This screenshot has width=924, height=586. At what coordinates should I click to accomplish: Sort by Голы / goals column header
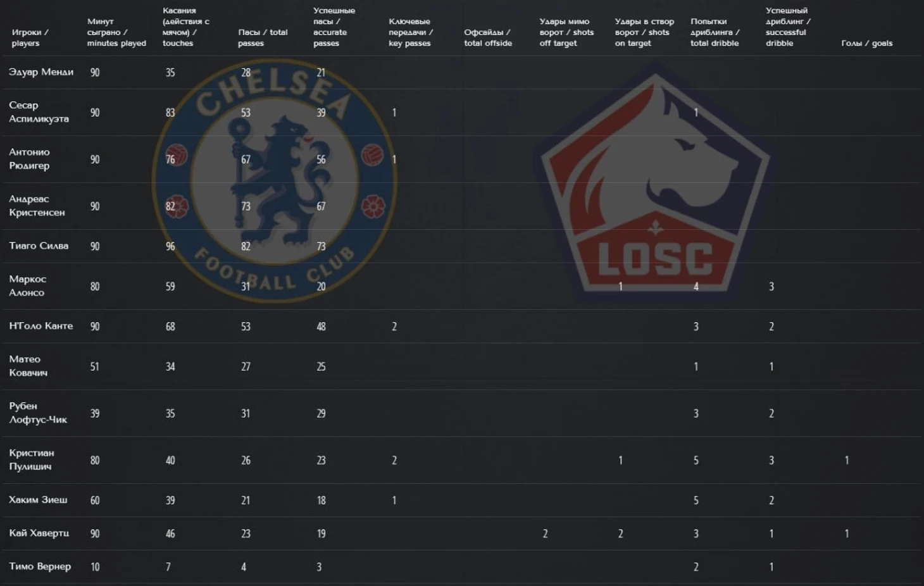(866, 43)
